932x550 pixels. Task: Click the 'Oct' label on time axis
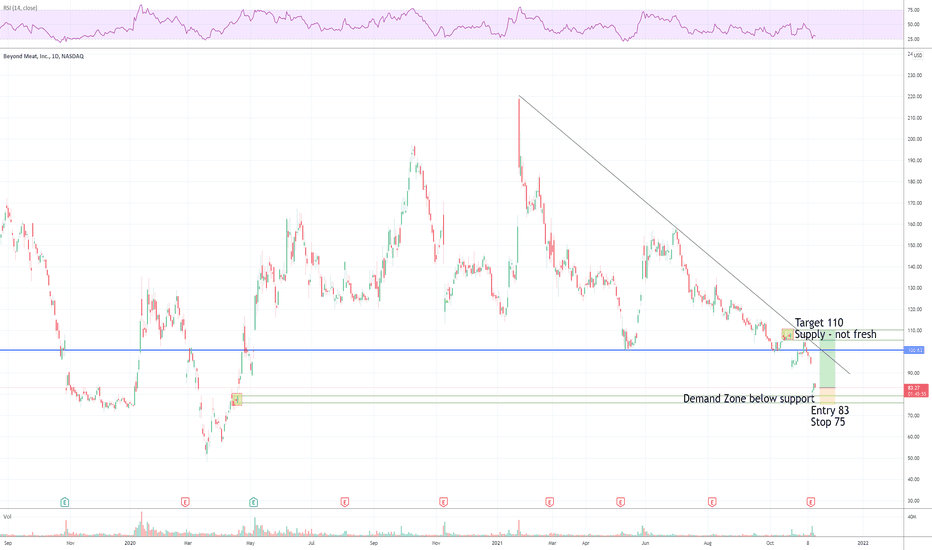click(x=770, y=543)
